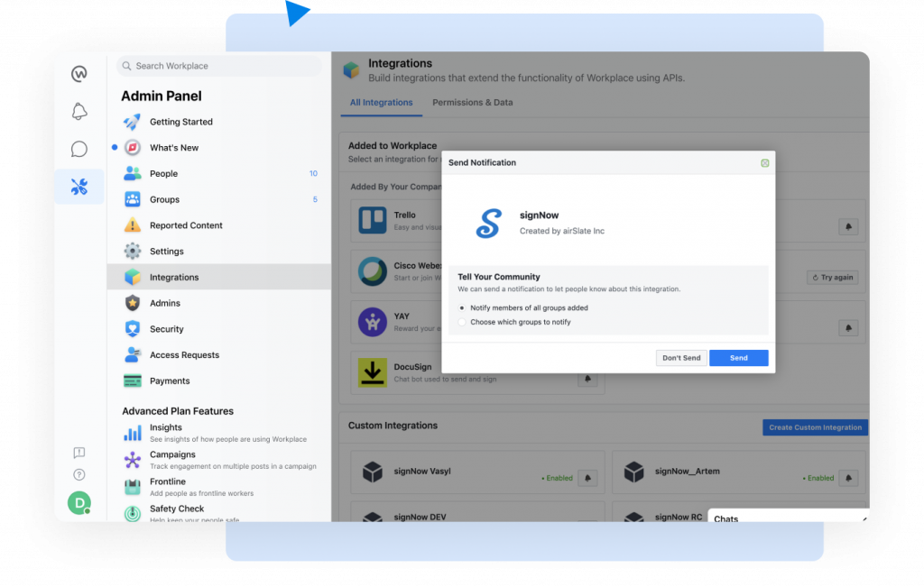The height and width of the screenshot is (587, 924).
Task: Click the bell button for DocuSign integration
Action: [x=588, y=380]
